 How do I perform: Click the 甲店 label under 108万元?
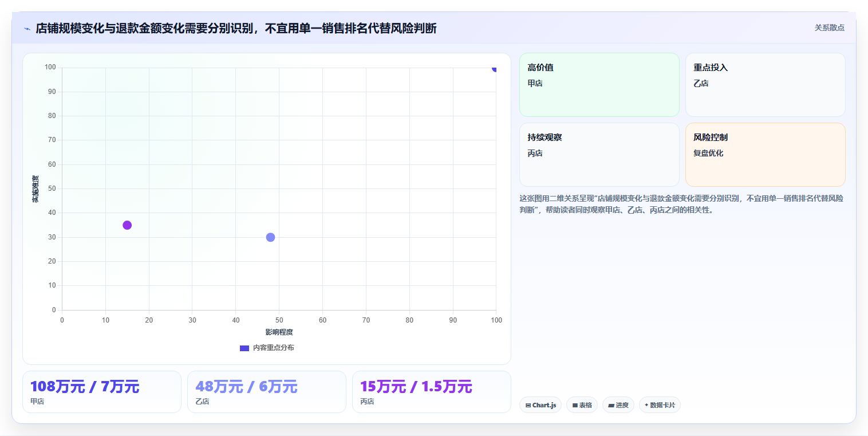(x=37, y=402)
